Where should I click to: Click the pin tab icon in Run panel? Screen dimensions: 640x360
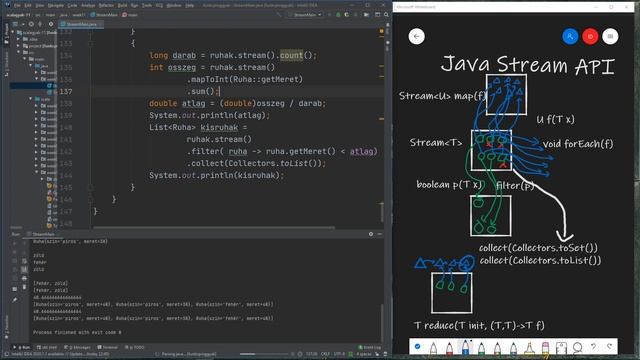[x=15, y=300]
